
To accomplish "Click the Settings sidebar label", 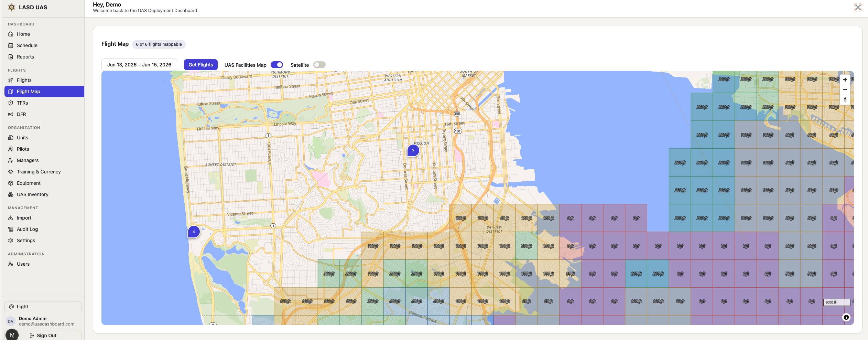I will point(26,241).
